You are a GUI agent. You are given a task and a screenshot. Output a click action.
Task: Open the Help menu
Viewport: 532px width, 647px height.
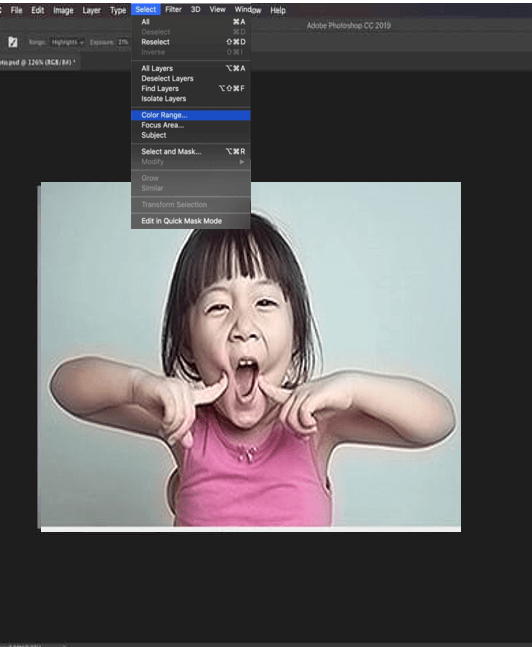pos(278,10)
